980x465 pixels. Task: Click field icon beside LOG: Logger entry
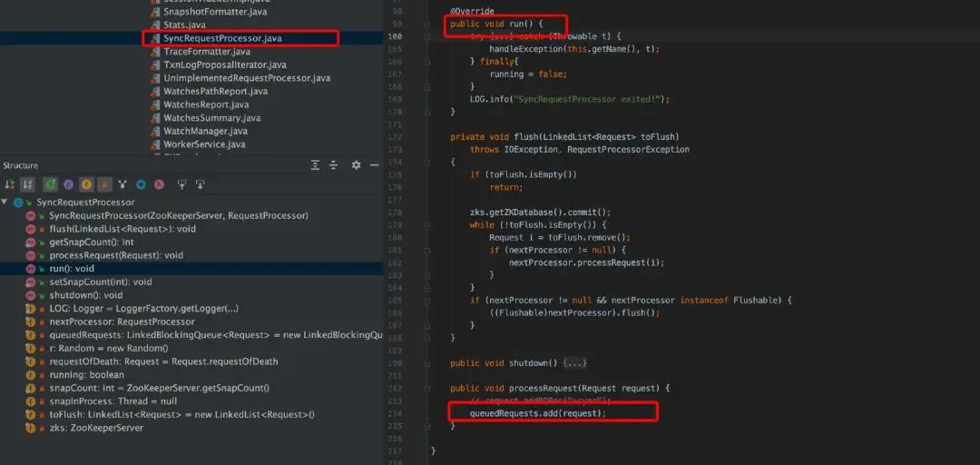click(30, 309)
